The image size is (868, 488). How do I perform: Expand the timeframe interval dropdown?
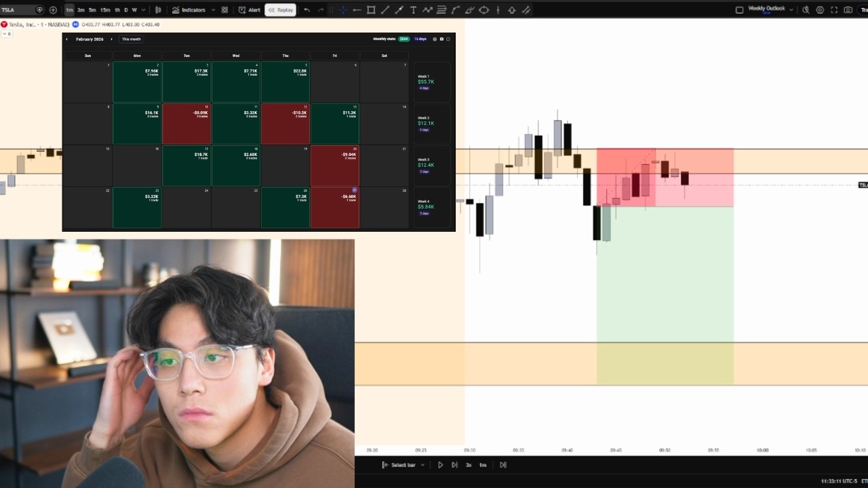pos(142,10)
